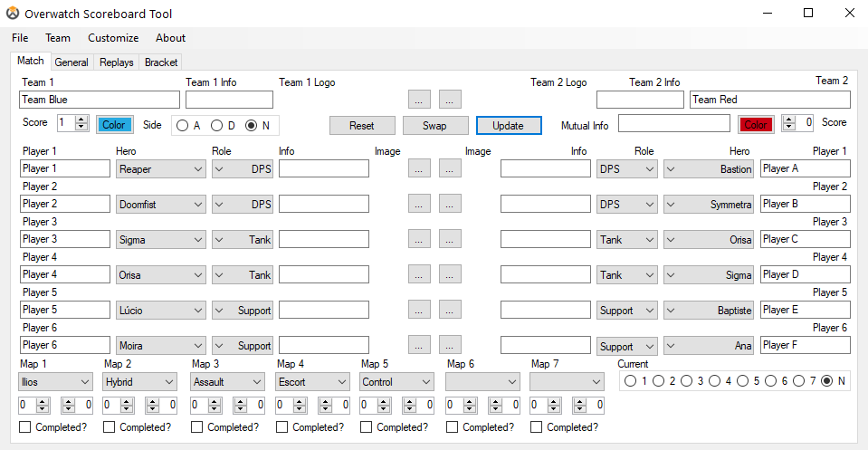Image resolution: width=868 pixels, height=450 pixels.
Task: Open the Lúcio hero dropdown
Action: coord(160,310)
